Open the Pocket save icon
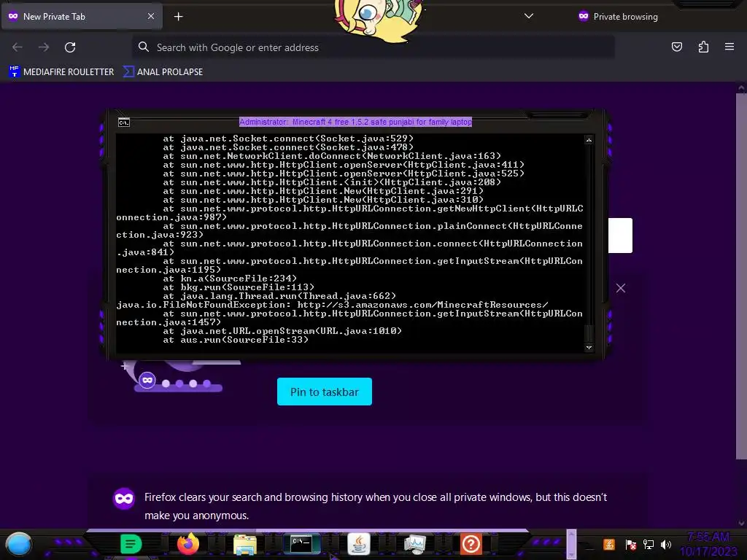The height and width of the screenshot is (560, 747). (x=676, y=47)
